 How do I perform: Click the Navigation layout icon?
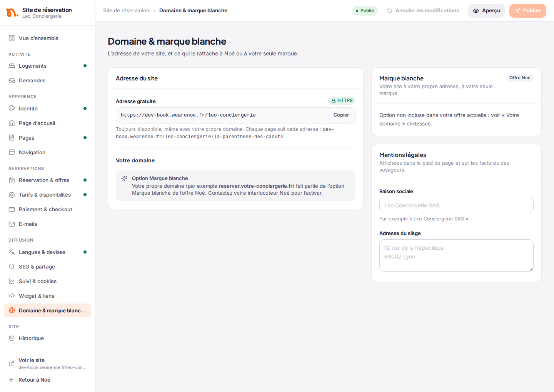pyautogui.click(x=12, y=152)
